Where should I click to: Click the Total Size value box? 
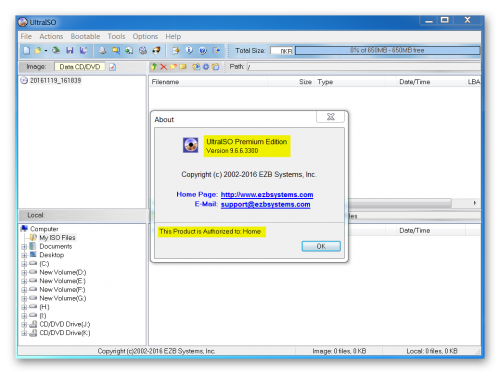coord(282,51)
